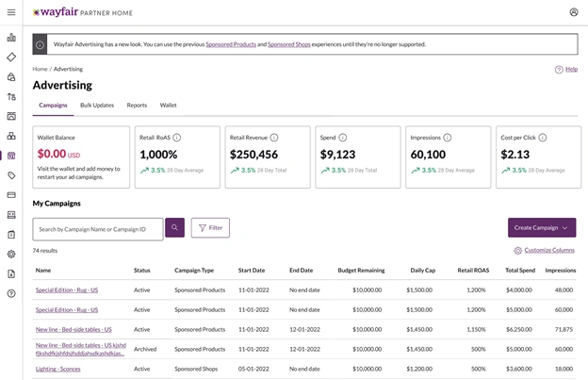The image size is (588, 380).
Task: Click the info icon in the announcement banner
Action: pos(41,44)
